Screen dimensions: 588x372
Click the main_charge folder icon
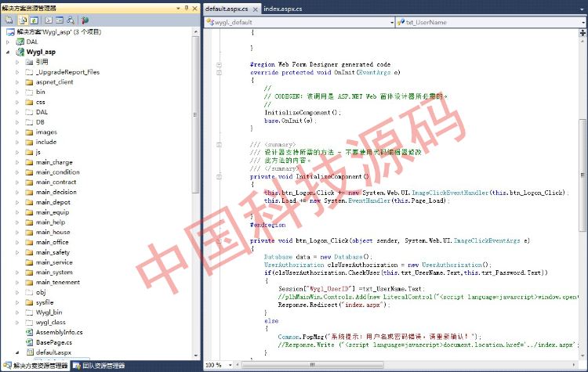[29, 162]
